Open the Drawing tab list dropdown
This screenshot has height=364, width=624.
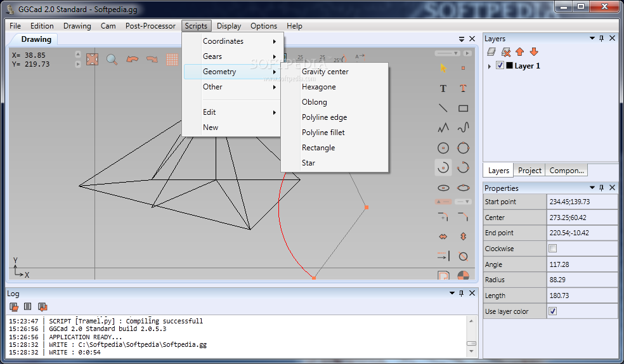pyautogui.click(x=462, y=39)
